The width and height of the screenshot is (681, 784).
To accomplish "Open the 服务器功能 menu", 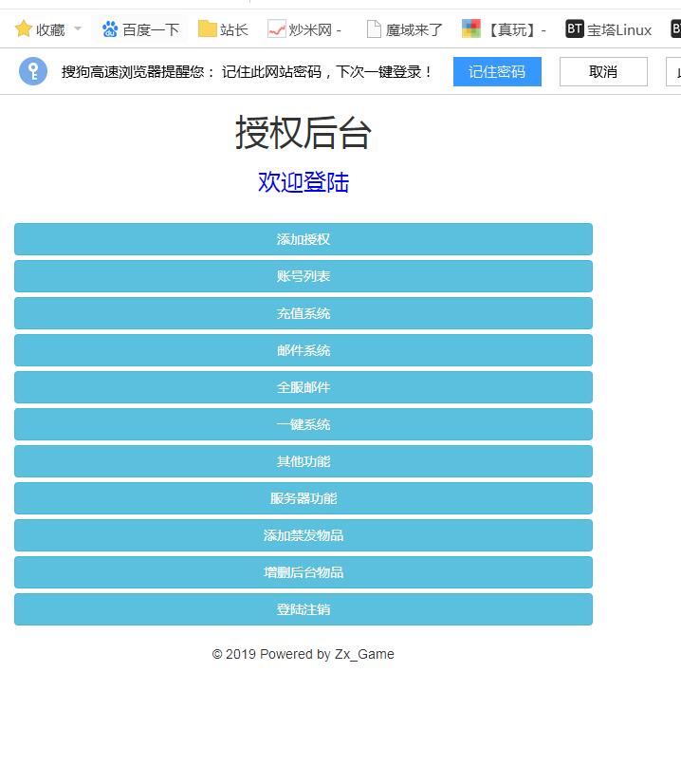I will (304, 498).
